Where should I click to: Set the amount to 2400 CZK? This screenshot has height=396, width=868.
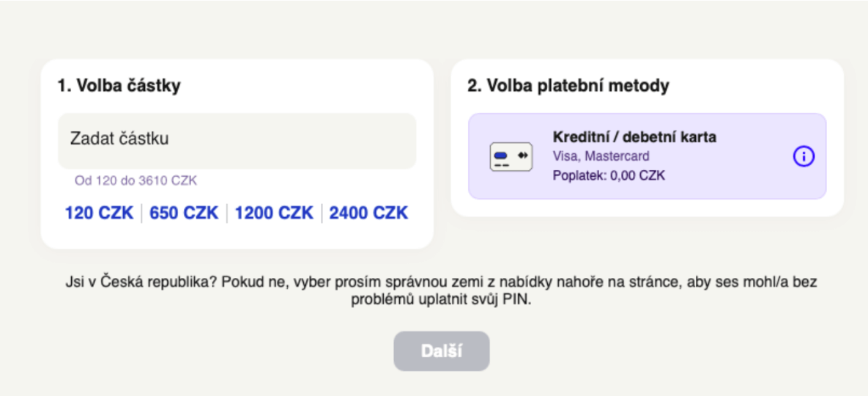pos(368,213)
